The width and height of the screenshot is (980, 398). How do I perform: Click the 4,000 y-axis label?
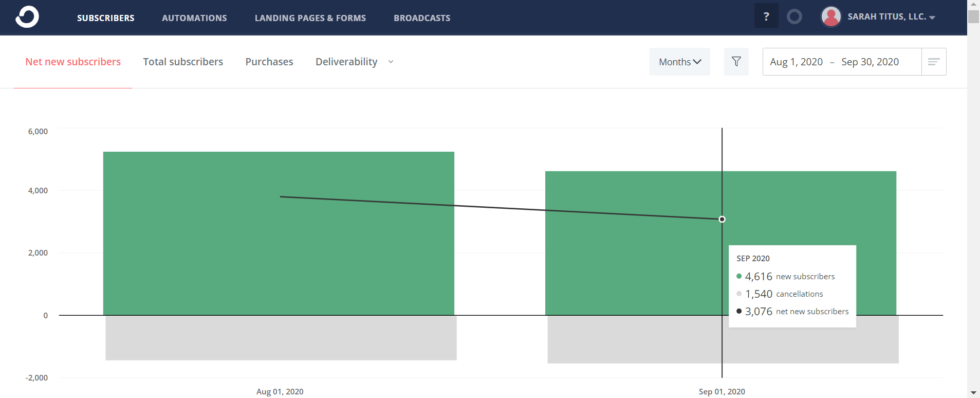coord(38,191)
